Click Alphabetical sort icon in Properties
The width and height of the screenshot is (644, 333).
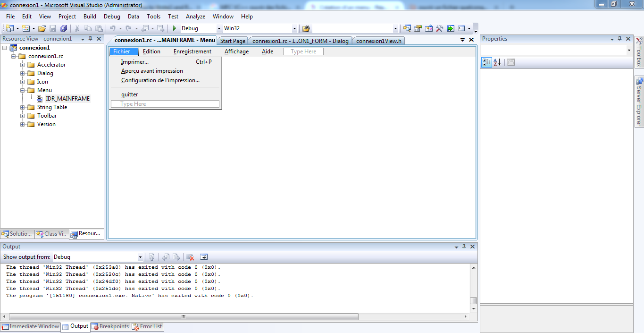click(x=497, y=62)
